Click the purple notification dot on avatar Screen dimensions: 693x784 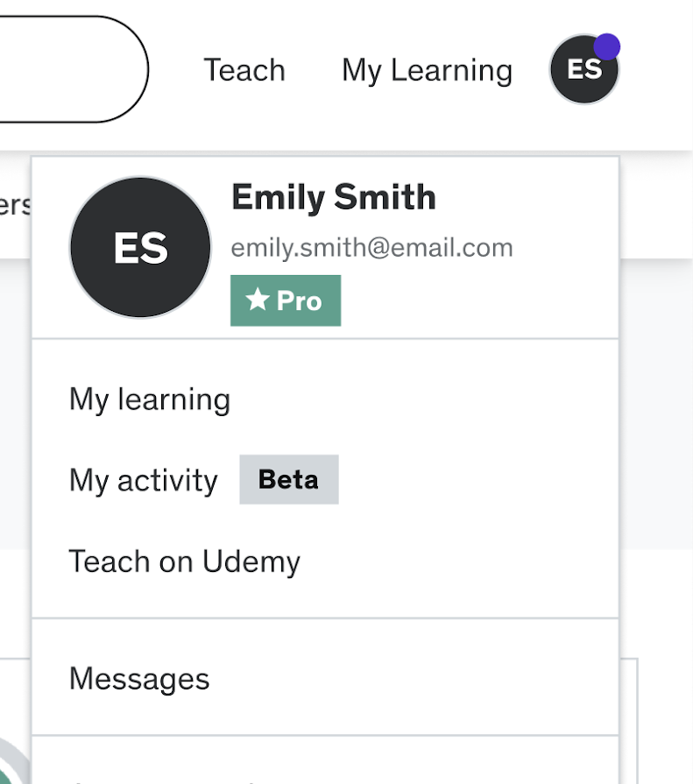606,46
